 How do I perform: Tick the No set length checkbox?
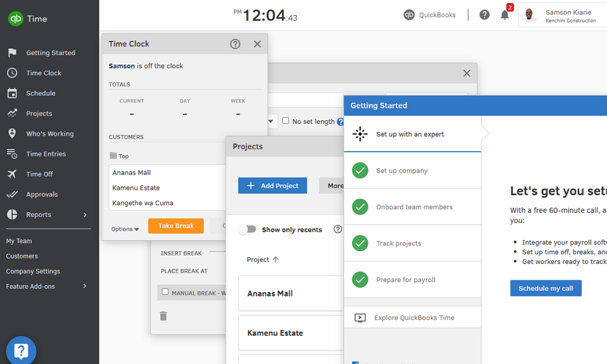tap(286, 121)
